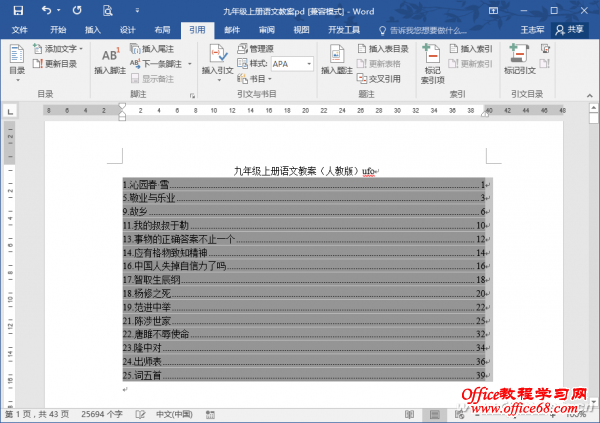Click the 显示备注 button
Screen dimensions: 600x423
coord(152,79)
